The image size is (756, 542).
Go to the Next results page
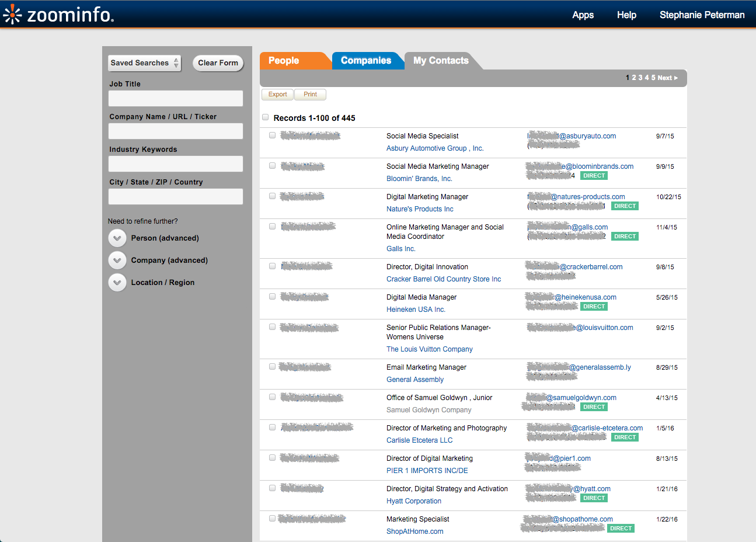(668, 78)
